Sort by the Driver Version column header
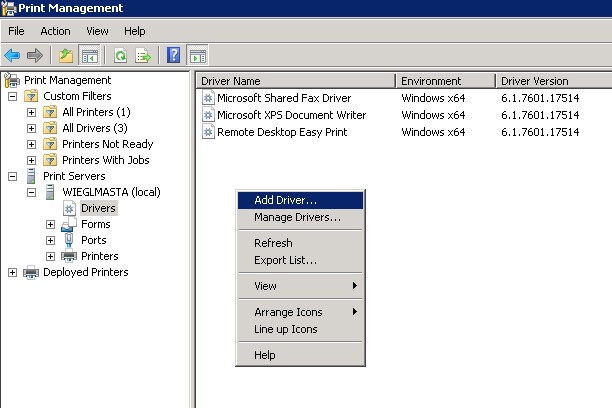 [554, 81]
